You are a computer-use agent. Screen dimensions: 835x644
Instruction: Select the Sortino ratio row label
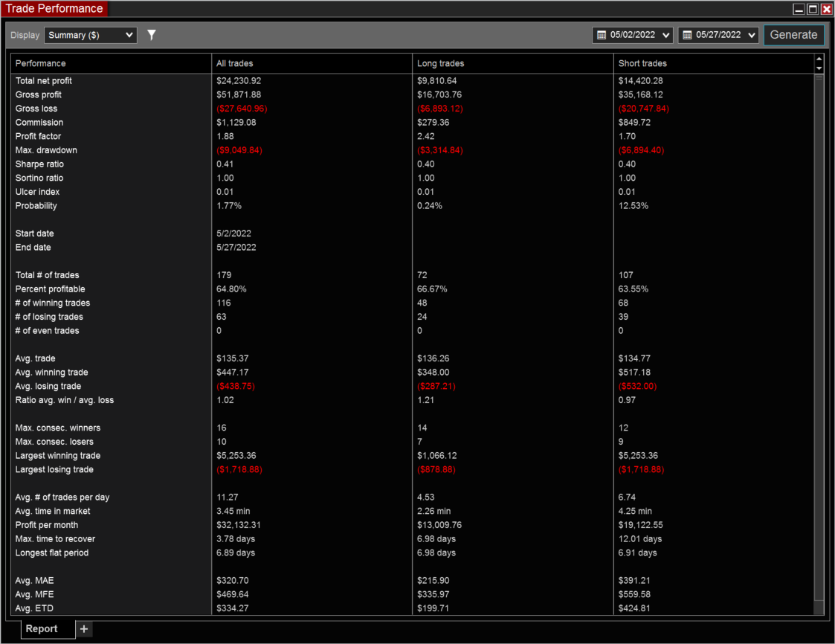point(39,178)
